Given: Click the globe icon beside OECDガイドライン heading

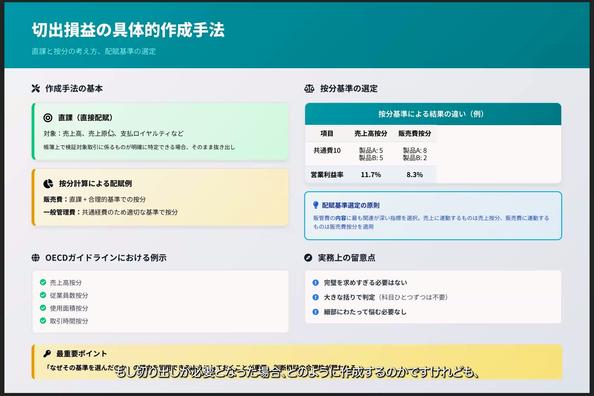Looking at the screenshot, I should point(35,258).
